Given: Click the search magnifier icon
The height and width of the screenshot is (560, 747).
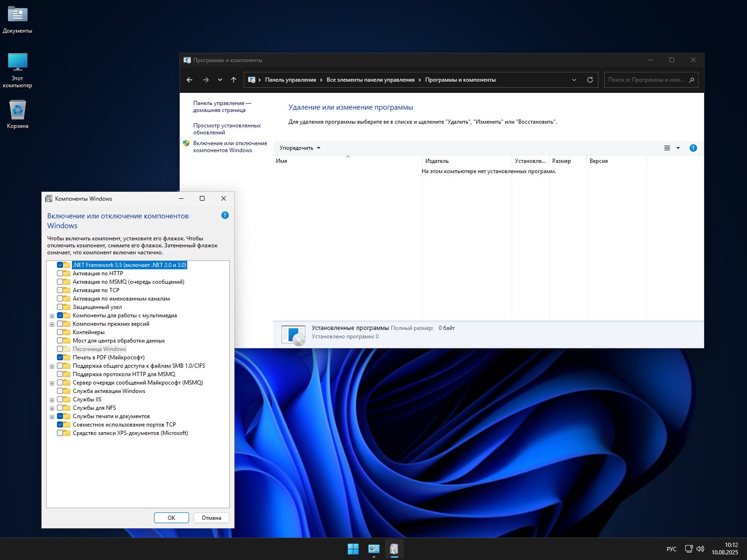Looking at the screenshot, I should tap(691, 80).
